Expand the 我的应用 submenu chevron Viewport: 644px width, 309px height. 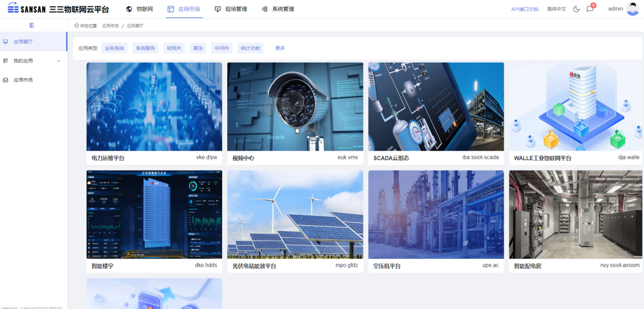58,61
